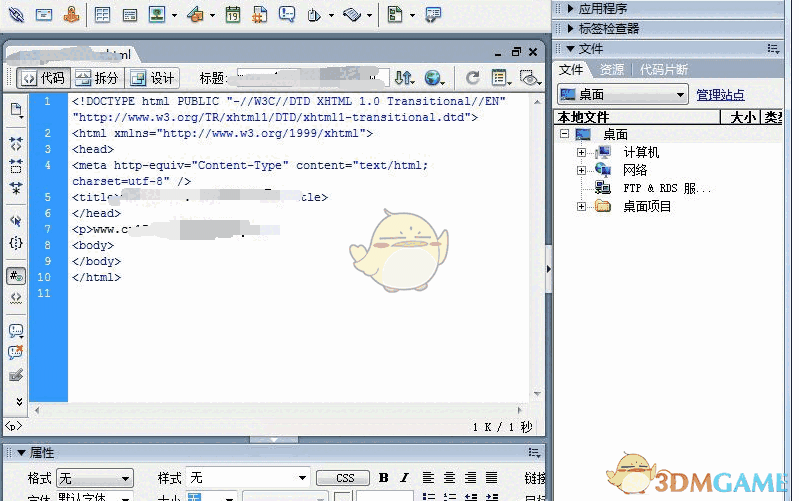Show more code toolbar items chevron
This screenshot has width=799, height=501.
[19, 402]
